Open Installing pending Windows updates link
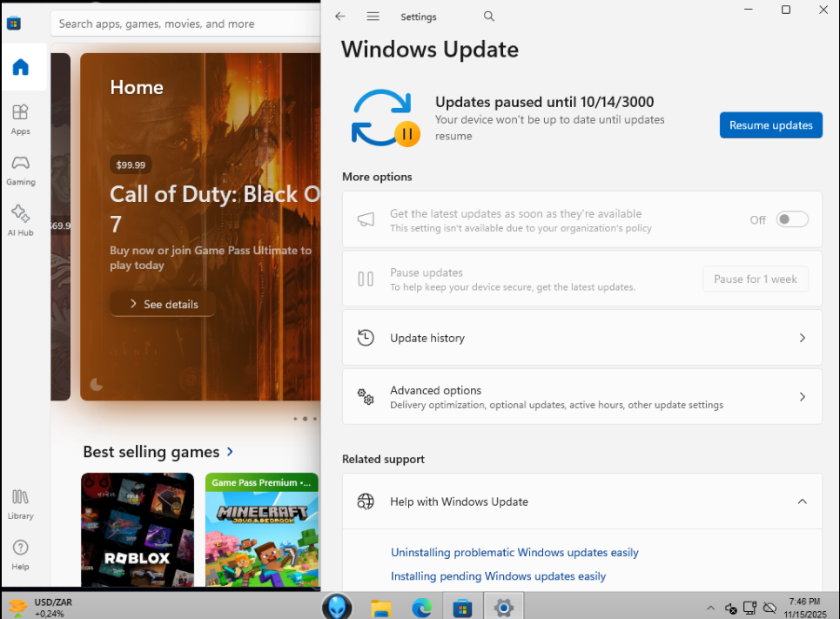This screenshot has width=840, height=619. click(498, 576)
